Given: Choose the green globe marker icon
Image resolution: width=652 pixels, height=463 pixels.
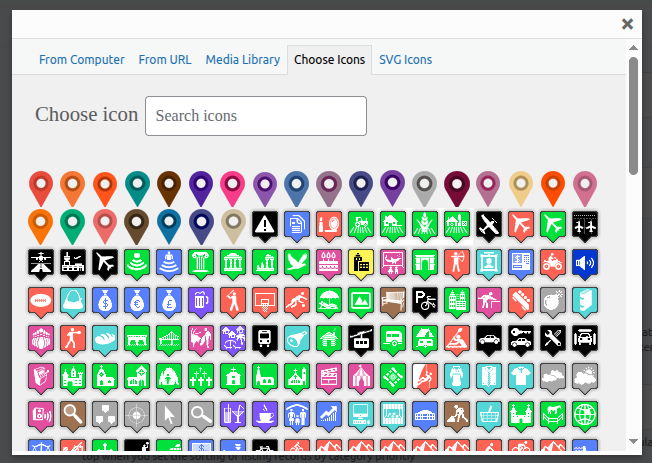Looking at the screenshot, I should [585, 417].
